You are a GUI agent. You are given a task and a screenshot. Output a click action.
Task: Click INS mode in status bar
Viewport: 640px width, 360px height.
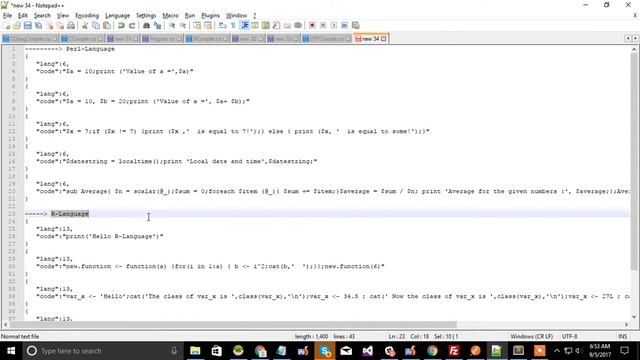[622, 337]
